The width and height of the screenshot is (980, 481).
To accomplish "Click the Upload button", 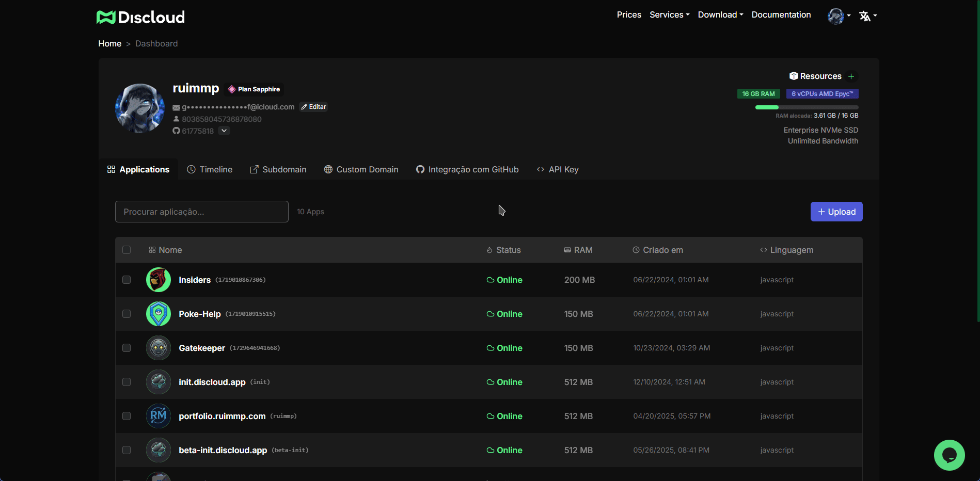I will 836,212.
